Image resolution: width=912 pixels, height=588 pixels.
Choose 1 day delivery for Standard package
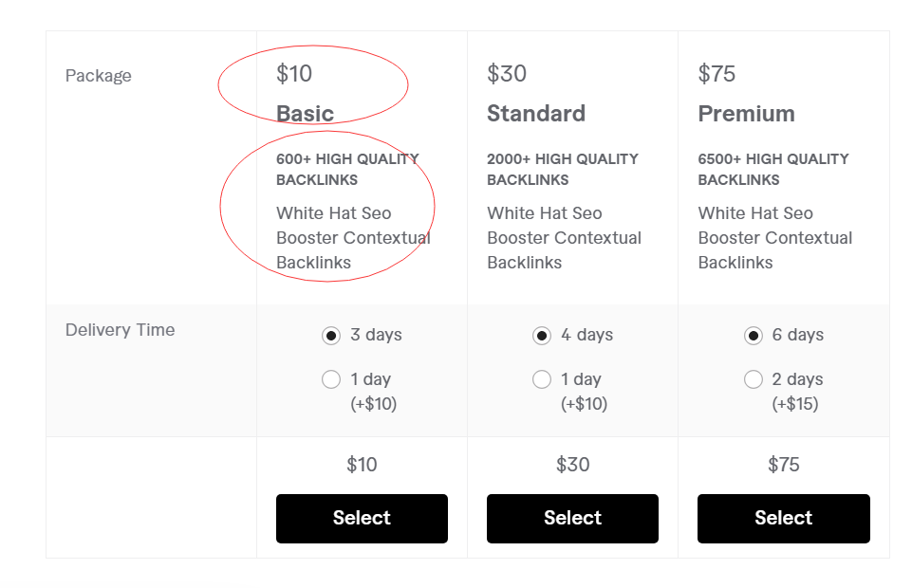click(x=542, y=379)
